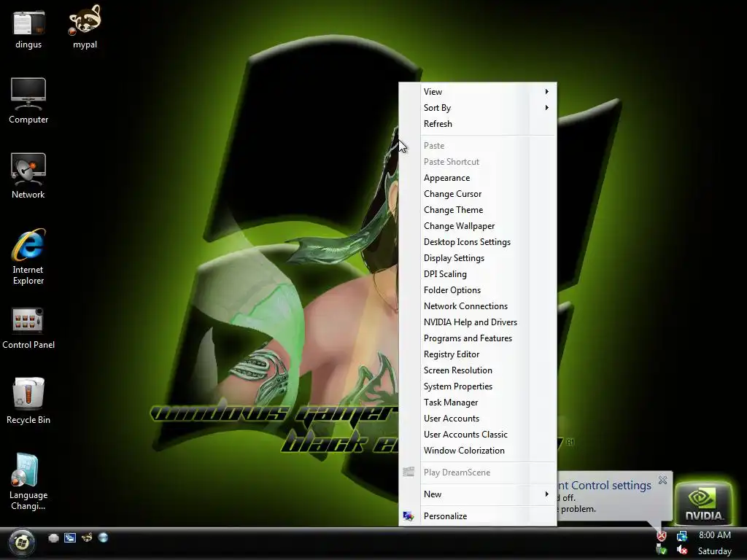
Task: Open User Accounts Classic entry
Action: [x=477, y=435]
